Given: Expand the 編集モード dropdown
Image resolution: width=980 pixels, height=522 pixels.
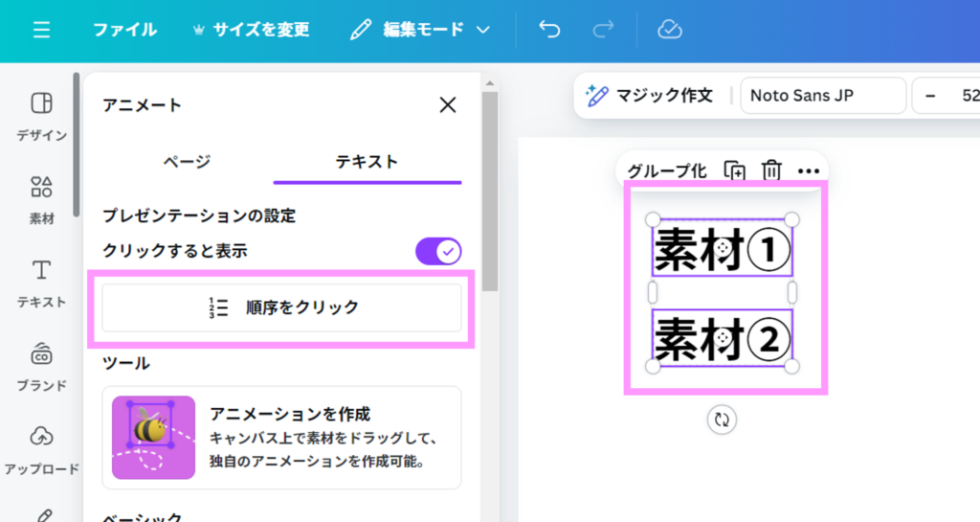Looking at the screenshot, I should (x=421, y=30).
